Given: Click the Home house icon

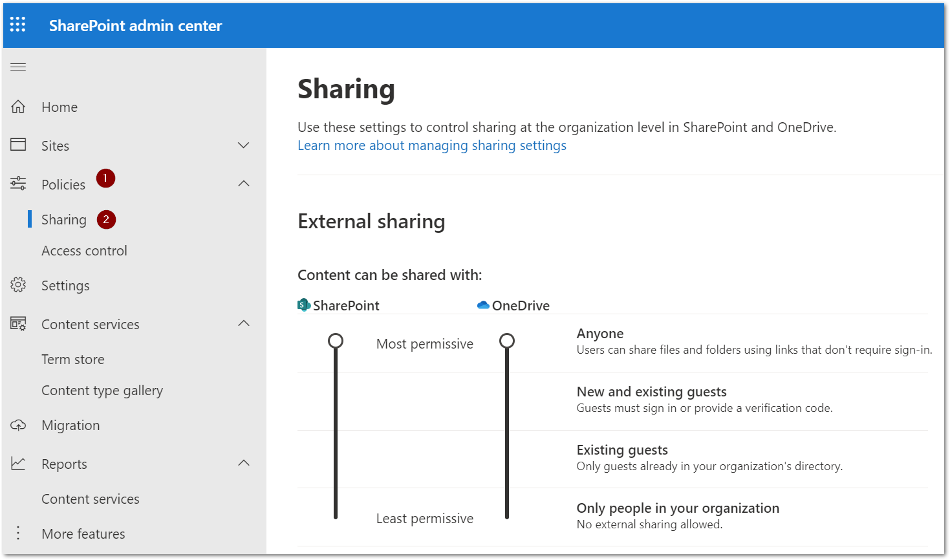Looking at the screenshot, I should point(18,107).
